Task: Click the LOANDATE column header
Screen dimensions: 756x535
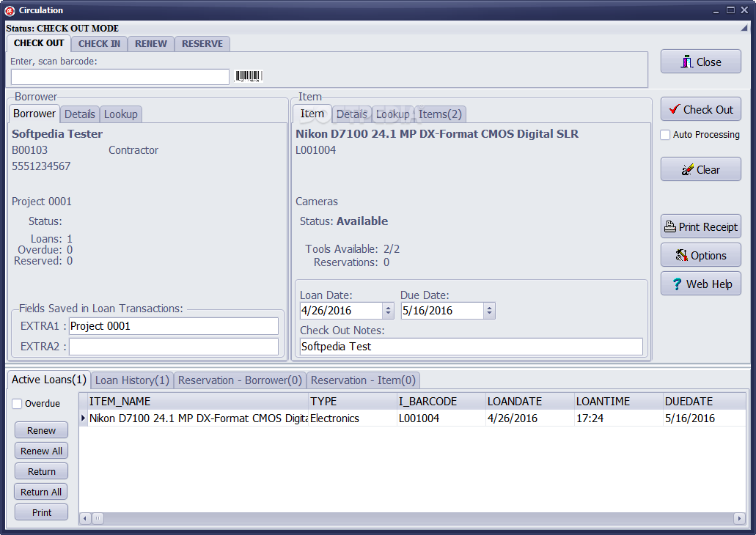Action: point(530,402)
